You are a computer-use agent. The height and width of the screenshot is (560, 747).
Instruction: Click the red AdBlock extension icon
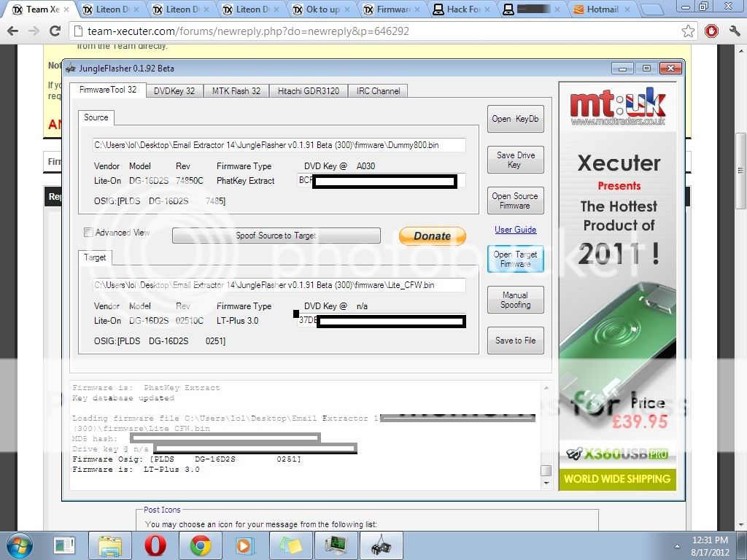click(711, 31)
